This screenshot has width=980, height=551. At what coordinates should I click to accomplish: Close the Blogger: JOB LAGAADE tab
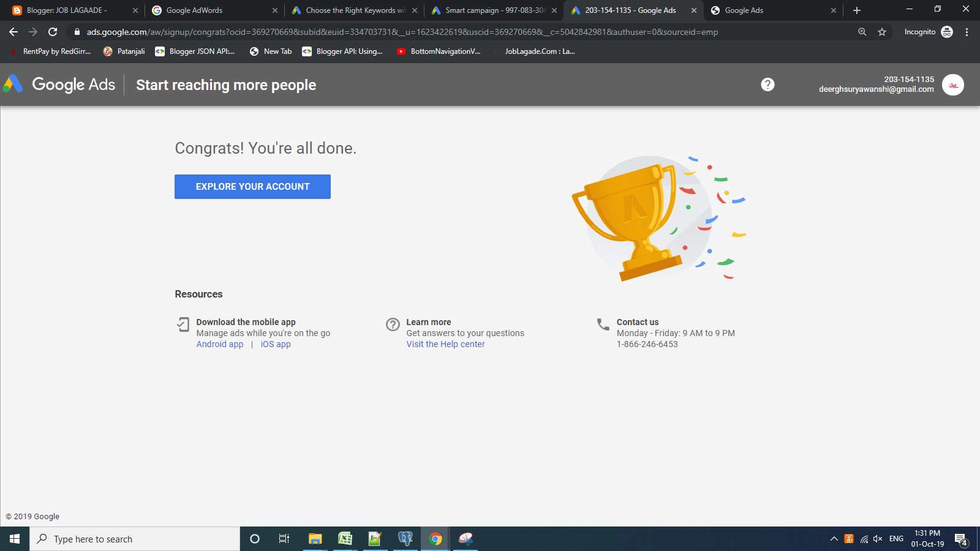pyautogui.click(x=135, y=10)
